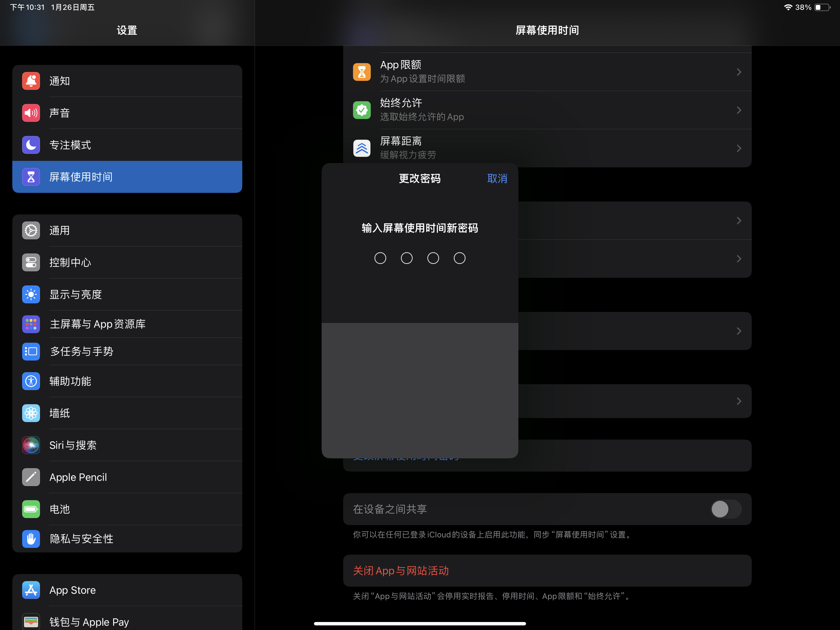This screenshot has height=630, width=840.
Task: Open 始终允许 via its chevron arrow
Action: coord(739,110)
